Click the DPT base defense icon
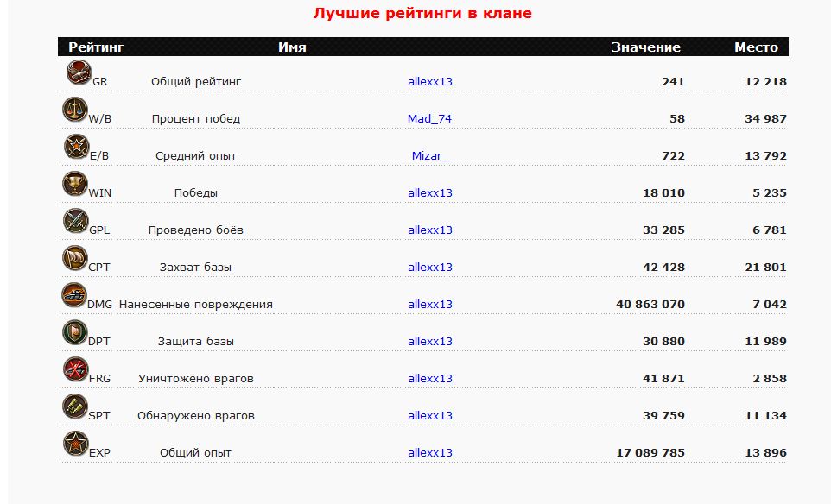Viewport: 831px width, 504px height. 75,333
